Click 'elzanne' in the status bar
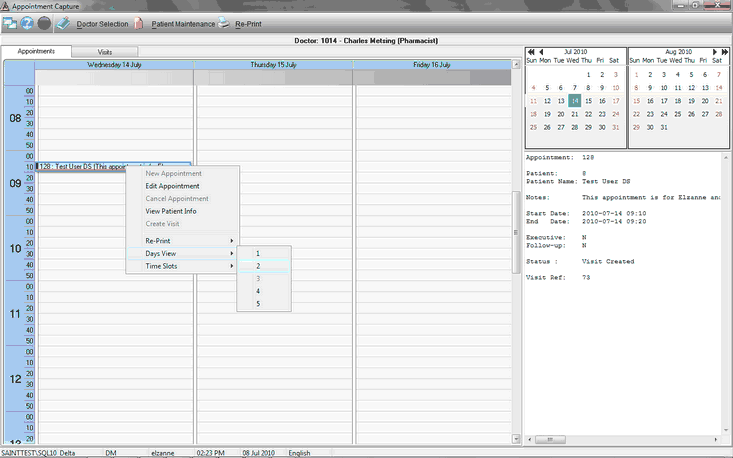733x458 pixels. [163, 453]
